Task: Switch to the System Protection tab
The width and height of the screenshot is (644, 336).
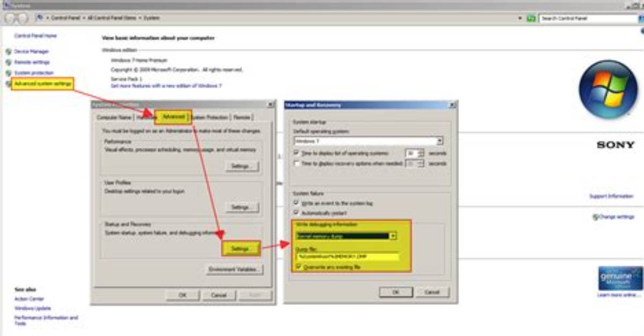Action: click(210, 117)
